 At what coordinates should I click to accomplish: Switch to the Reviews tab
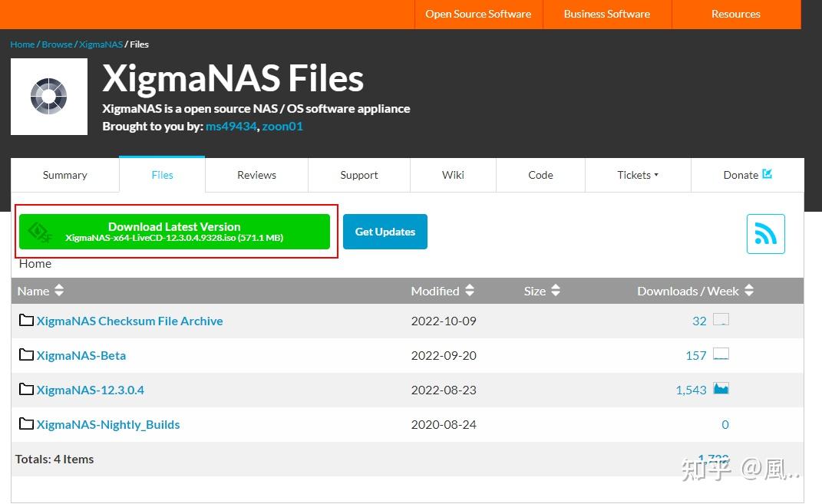coord(256,175)
